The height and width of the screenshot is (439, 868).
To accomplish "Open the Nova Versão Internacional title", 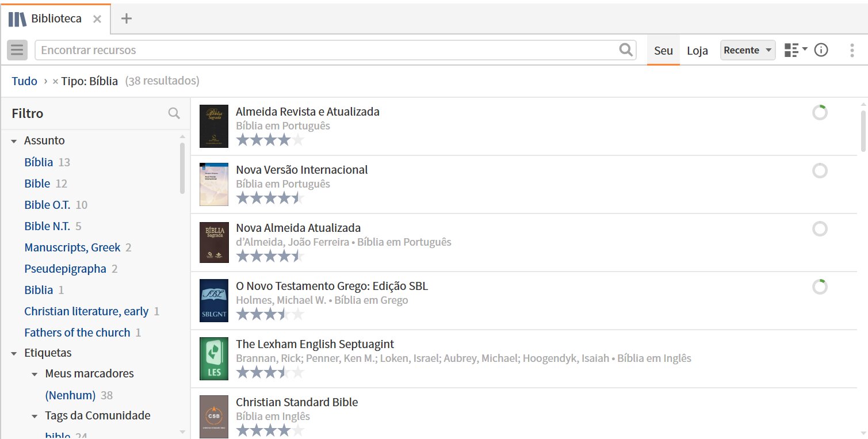I will 301,170.
